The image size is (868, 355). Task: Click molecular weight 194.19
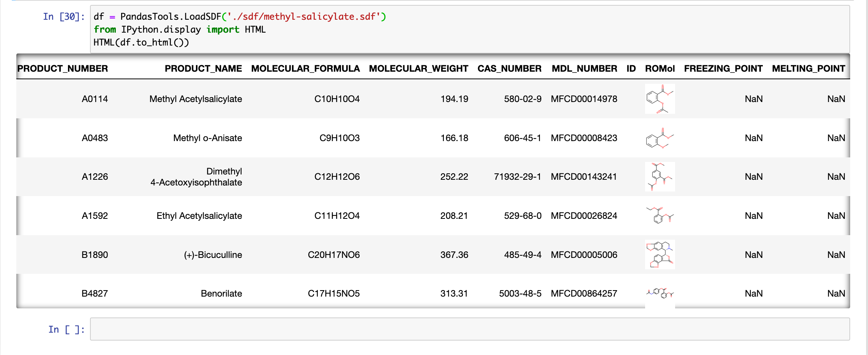pos(454,99)
